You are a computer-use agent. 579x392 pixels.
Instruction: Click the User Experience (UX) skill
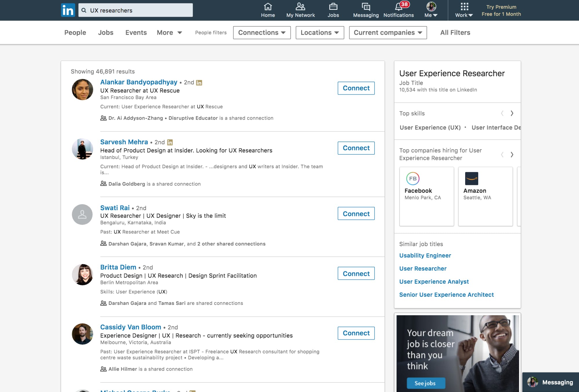[x=430, y=127]
